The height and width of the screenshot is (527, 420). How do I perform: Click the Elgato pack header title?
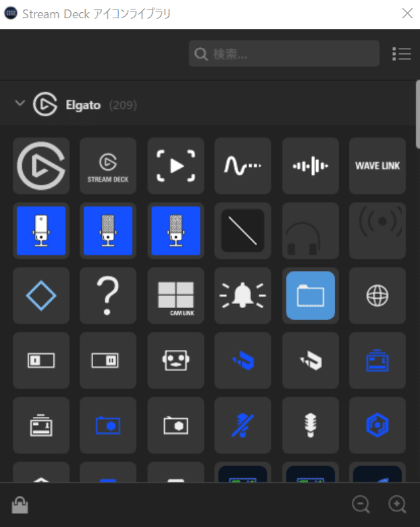[83, 105]
